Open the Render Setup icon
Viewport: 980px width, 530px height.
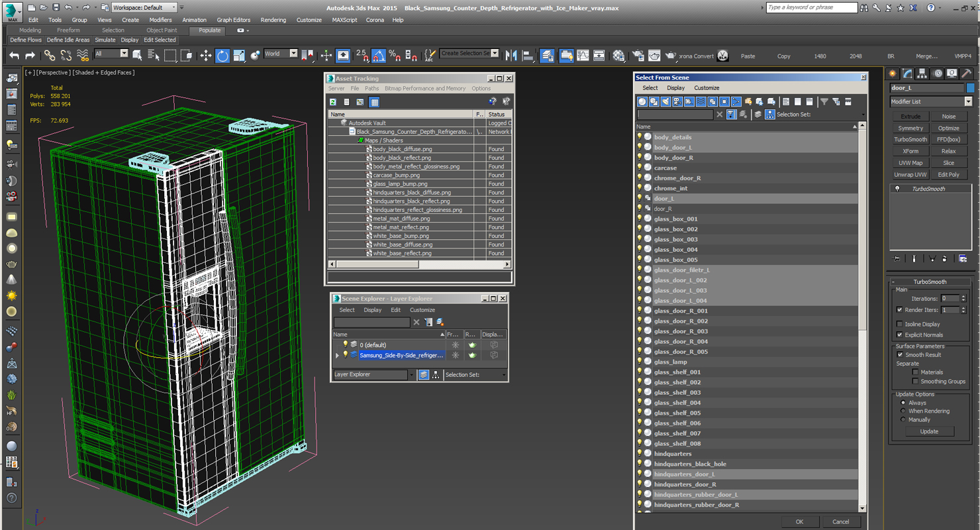638,56
